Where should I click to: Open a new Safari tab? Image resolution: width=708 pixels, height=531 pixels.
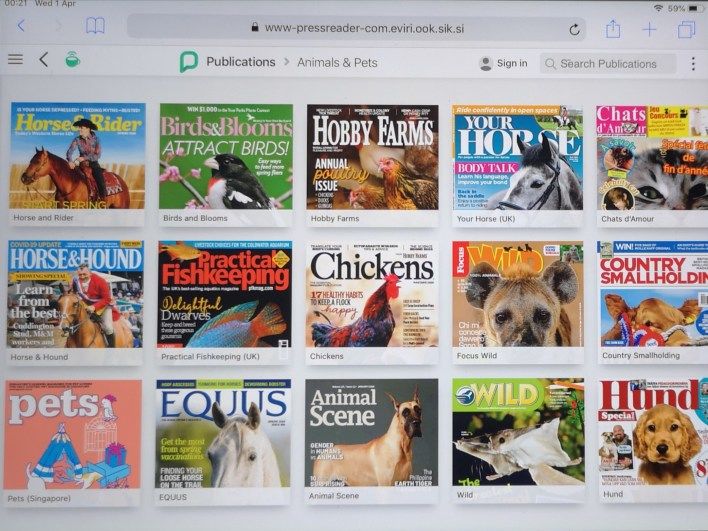tap(649, 29)
